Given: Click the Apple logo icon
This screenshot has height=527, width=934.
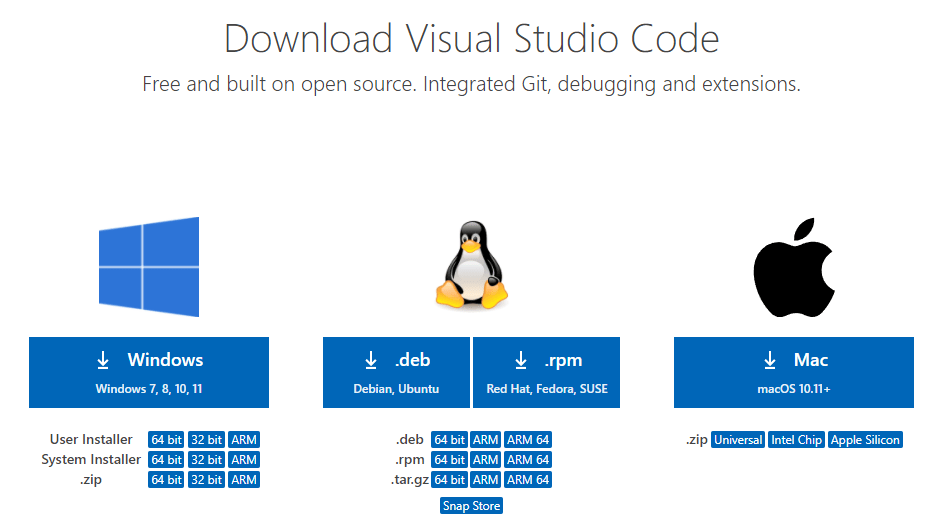Looking at the screenshot, I should pyautogui.click(x=794, y=267).
